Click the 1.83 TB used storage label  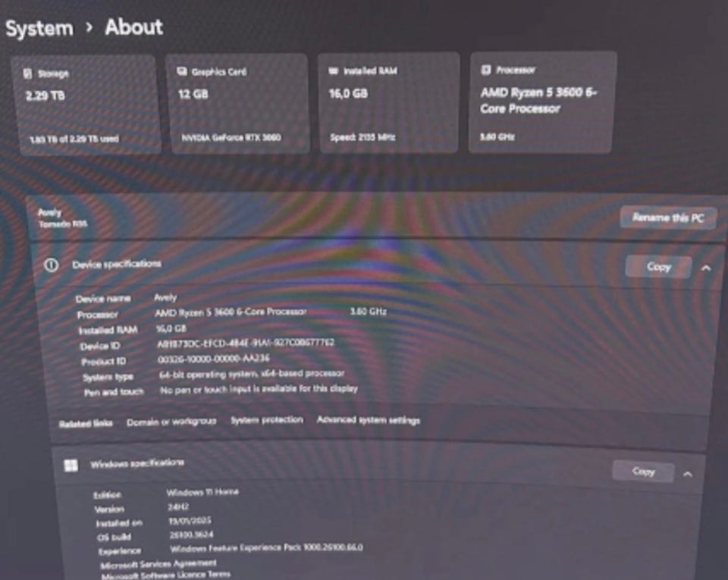(x=74, y=139)
